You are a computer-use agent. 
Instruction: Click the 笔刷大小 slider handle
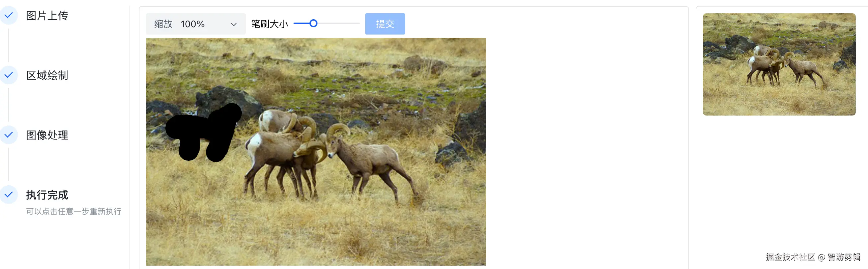[313, 23]
